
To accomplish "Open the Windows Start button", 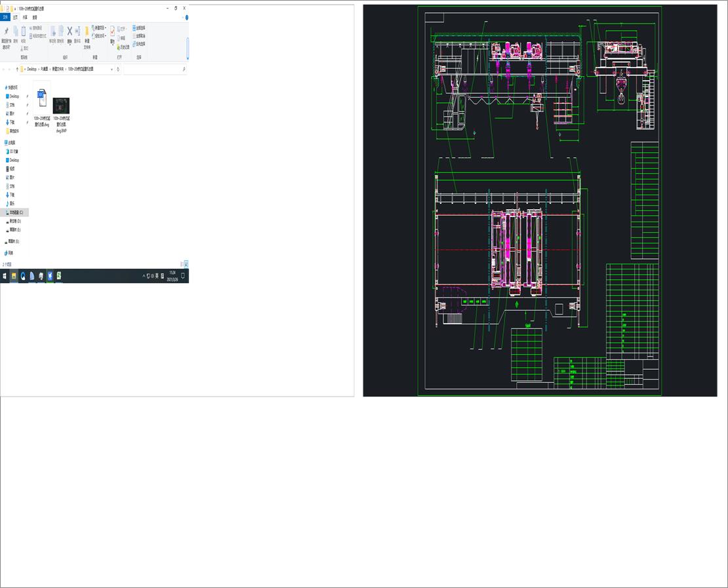I will pos(5,276).
